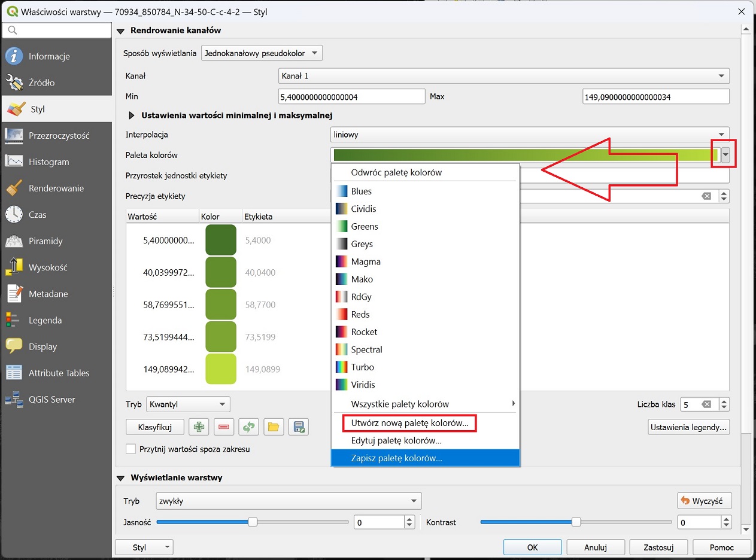This screenshot has width=756, height=560.
Task: Click the open color map folder icon
Action: [x=274, y=427]
